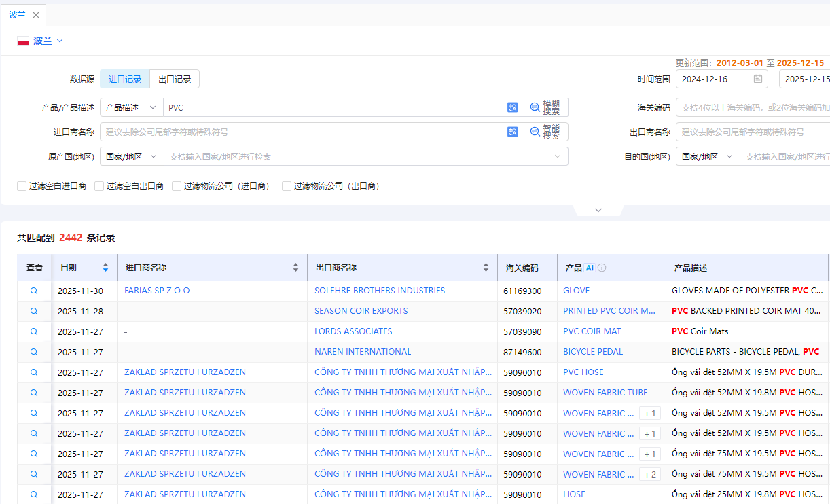This screenshot has width=830, height=504.
Task: Click the translate icon in the importer name field
Action: (512, 131)
